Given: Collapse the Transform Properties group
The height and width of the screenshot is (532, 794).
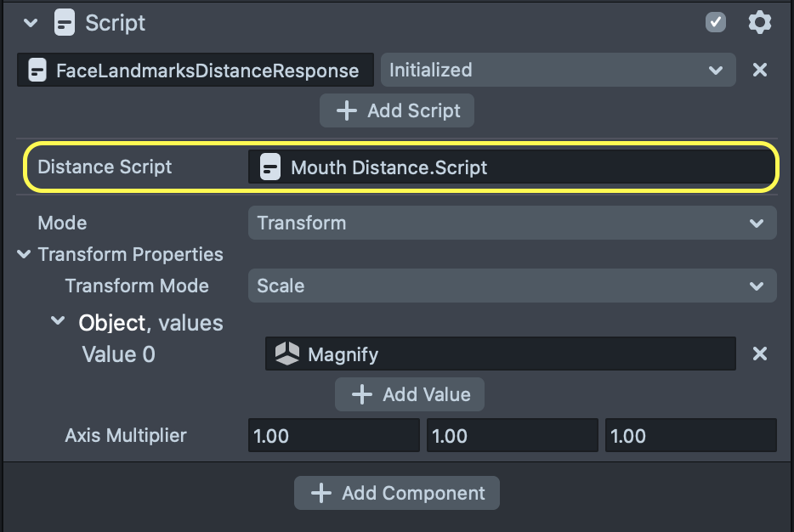Looking at the screenshot, I should click(24, 255).
